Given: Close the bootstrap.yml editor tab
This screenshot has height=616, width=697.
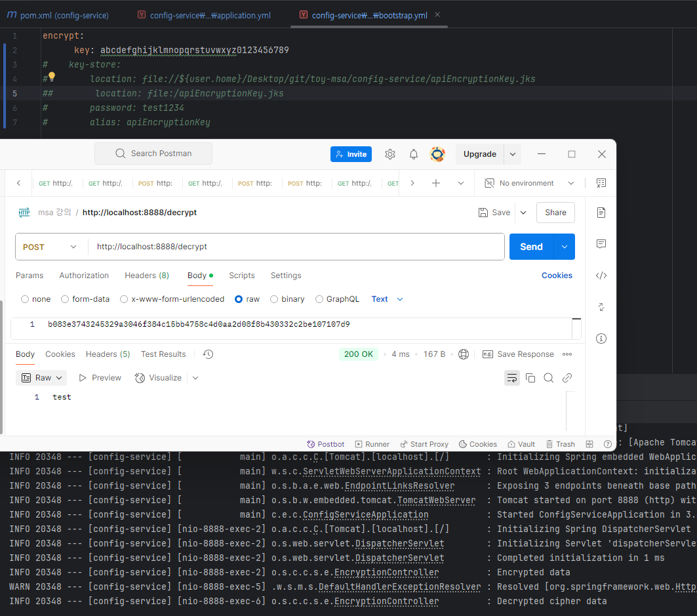Looking at the screenshot, I should (437, 14).
